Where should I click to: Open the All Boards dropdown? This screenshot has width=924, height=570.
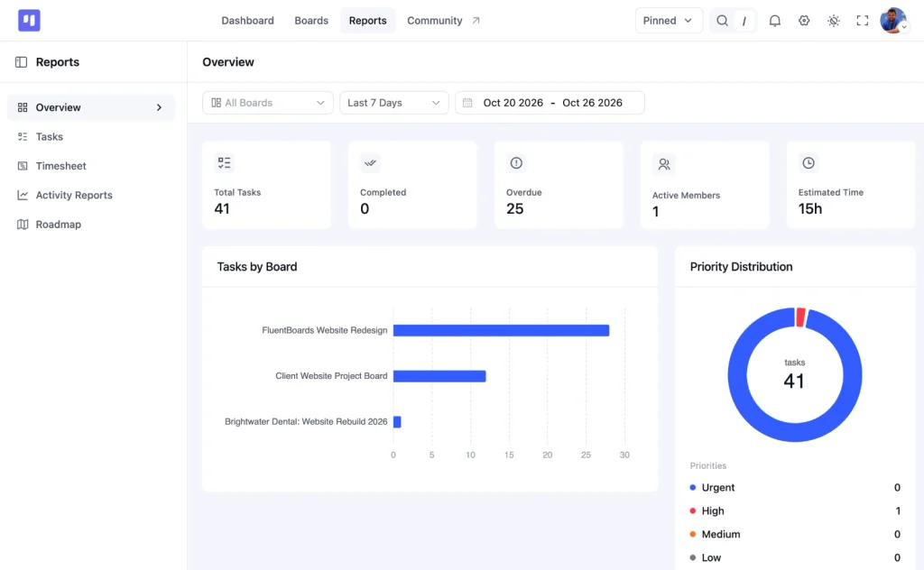tap(267, 103)
